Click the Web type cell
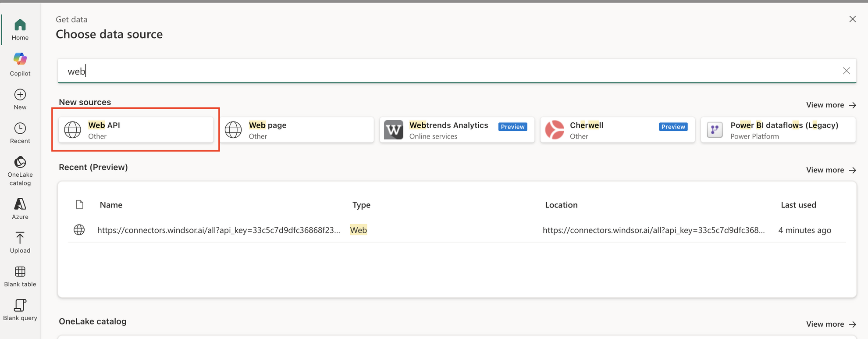Viewport: 868px width, 339px height. (x=358, y=230)
